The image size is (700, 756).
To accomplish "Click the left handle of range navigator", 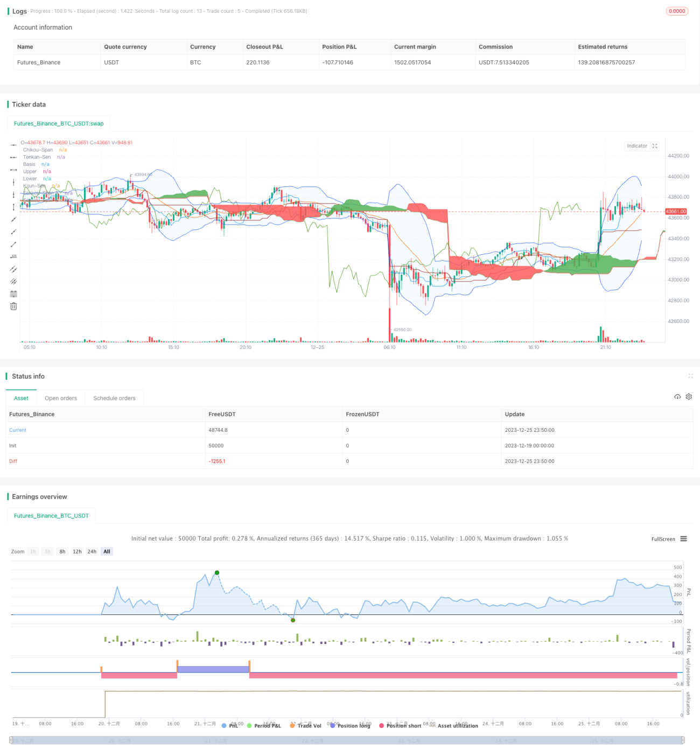I will coord(11,740).
